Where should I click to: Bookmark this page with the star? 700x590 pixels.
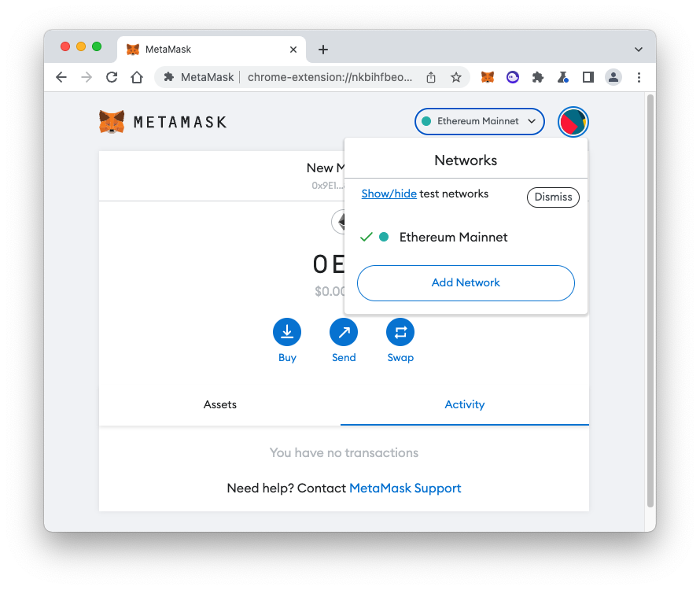coord(456,77)
